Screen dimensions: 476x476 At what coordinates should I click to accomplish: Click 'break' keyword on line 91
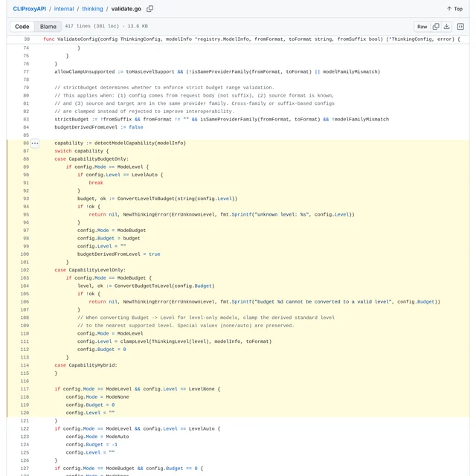pyautogui.click(x=96, y=182)
